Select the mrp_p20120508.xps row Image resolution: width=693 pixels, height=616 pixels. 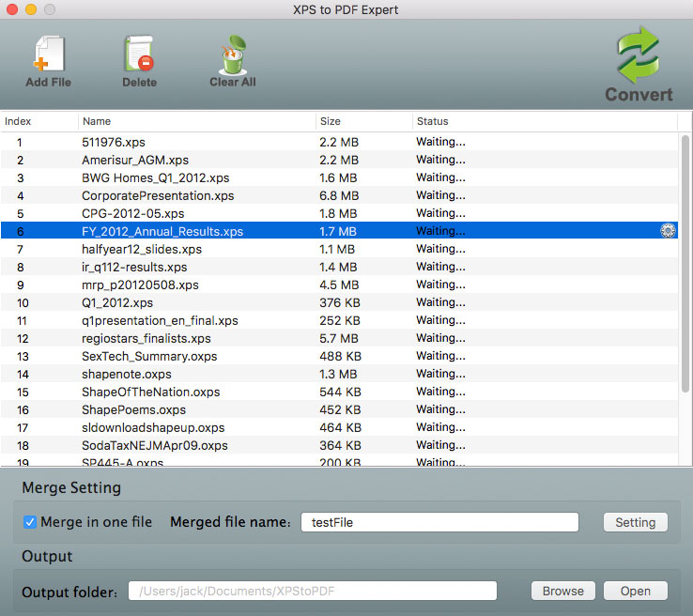tap(339, 285)
